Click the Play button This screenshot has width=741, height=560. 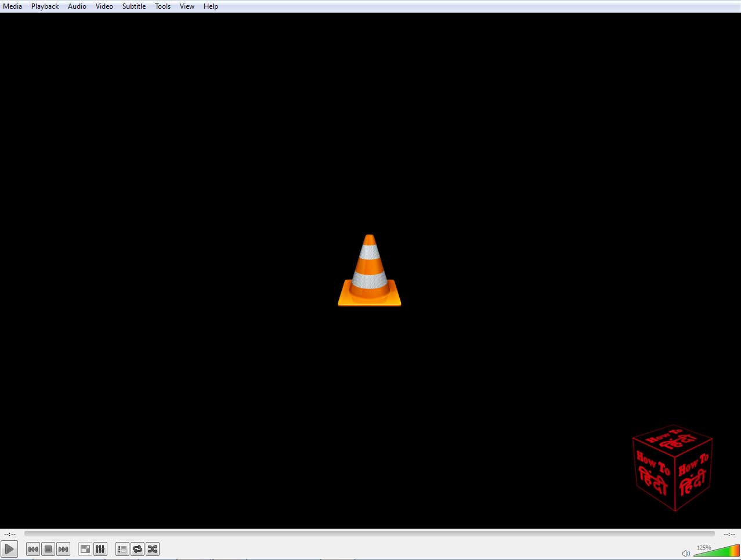[9, 549]
